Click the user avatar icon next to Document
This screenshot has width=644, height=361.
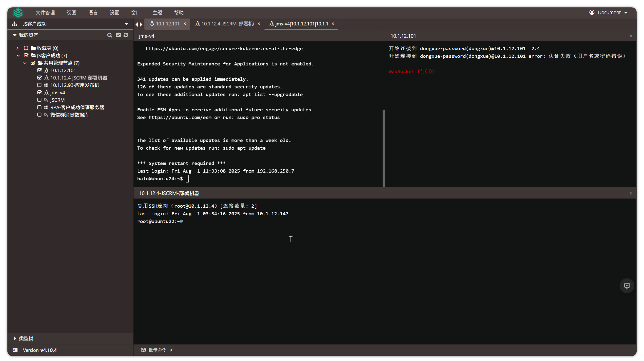(592, 12)
